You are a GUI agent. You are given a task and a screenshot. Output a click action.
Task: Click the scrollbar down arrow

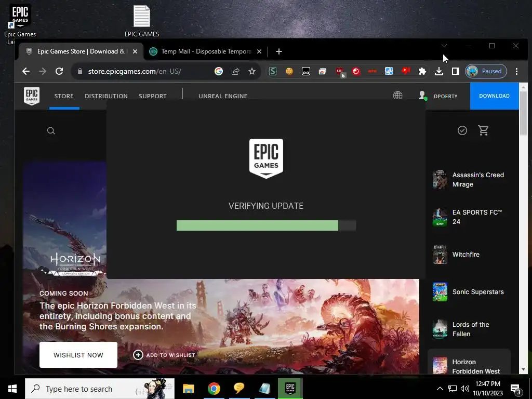click(x=523, y=369)
